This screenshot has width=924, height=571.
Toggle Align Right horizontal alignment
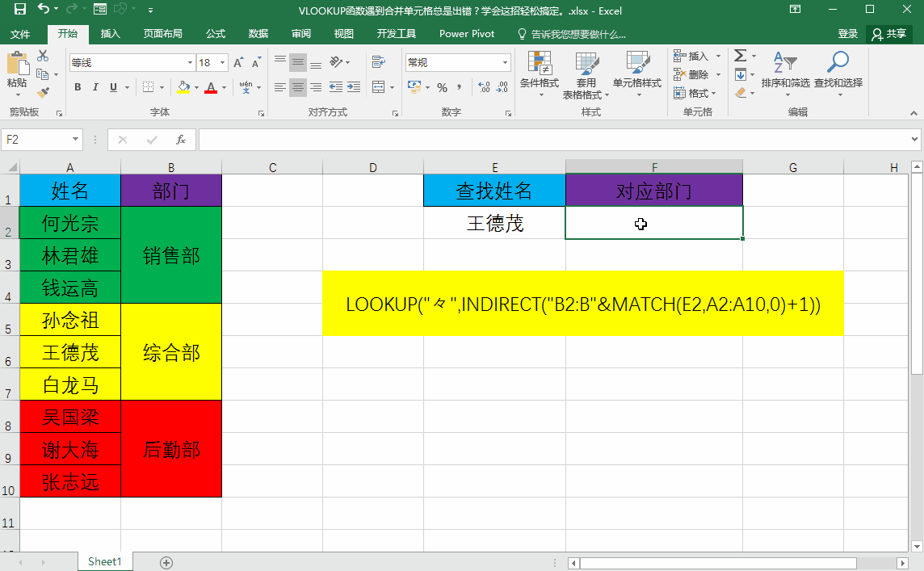[316, 87]
